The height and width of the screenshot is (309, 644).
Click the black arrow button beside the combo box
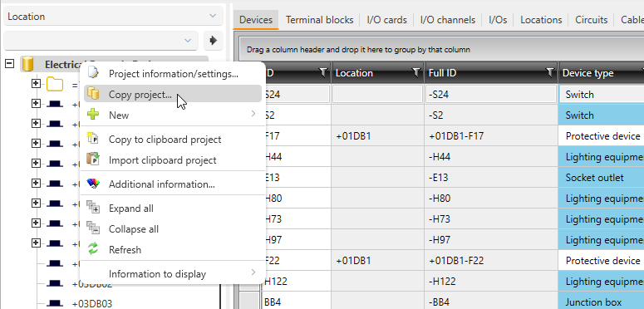pos(214,40)
